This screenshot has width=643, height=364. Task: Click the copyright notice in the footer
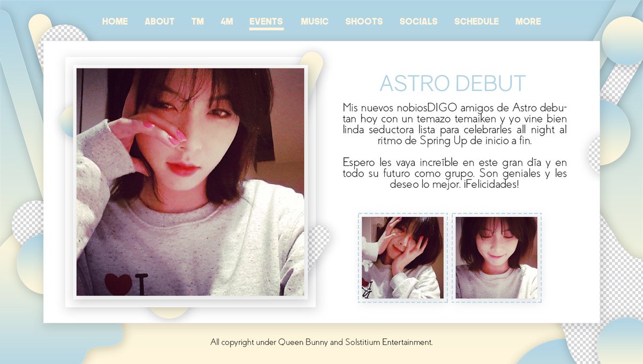point(322,342)
